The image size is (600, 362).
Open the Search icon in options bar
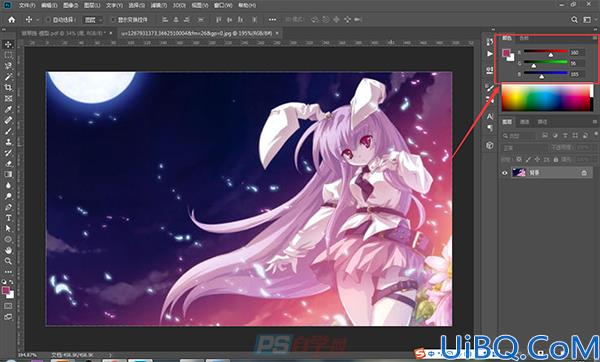pyautogui.click(x=574, y=20)
